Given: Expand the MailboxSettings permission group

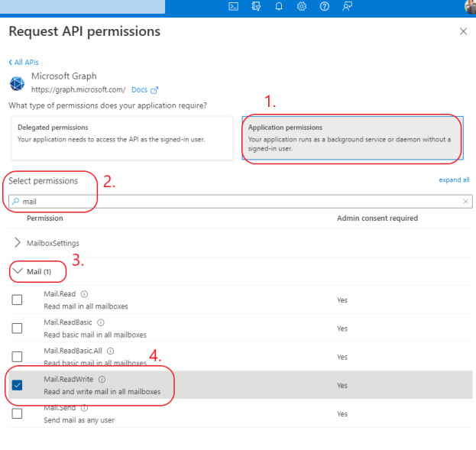Looking at the screenshot, I should [18, 243].
